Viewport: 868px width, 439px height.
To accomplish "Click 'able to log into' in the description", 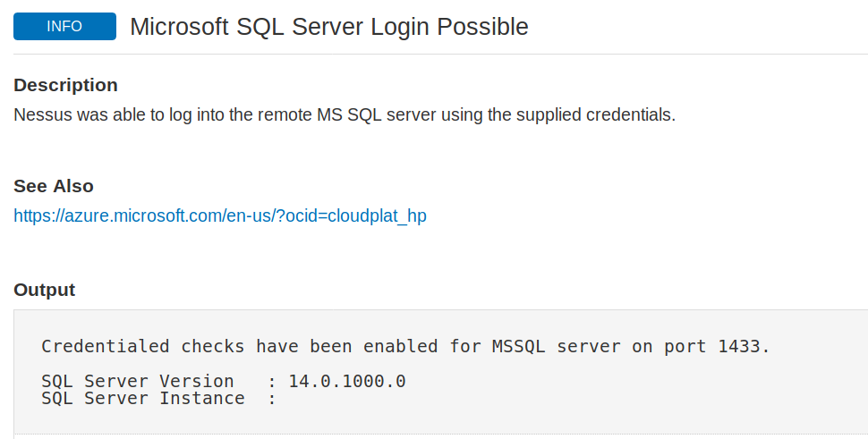I will click(x=160, y=115).
